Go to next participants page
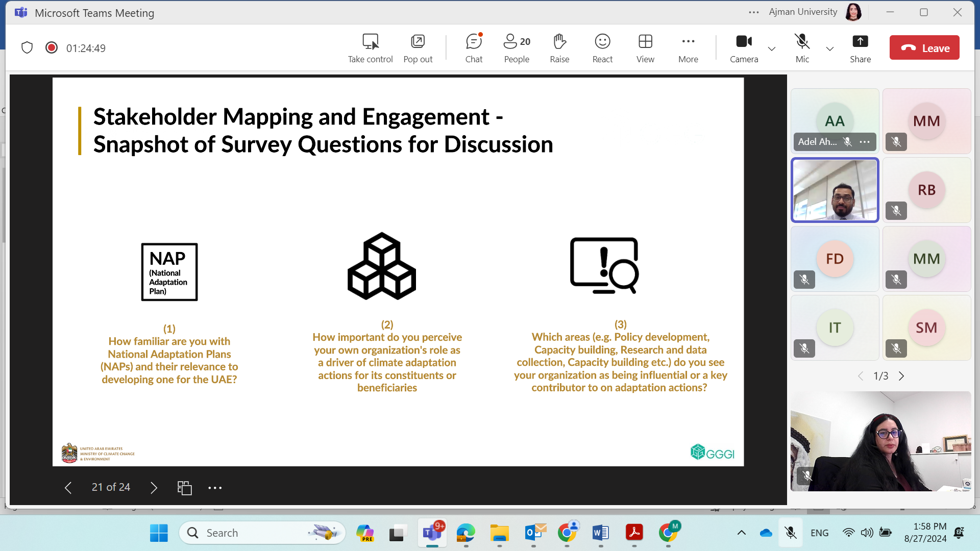The image size is (980, 551). click(x=901, y=376)
